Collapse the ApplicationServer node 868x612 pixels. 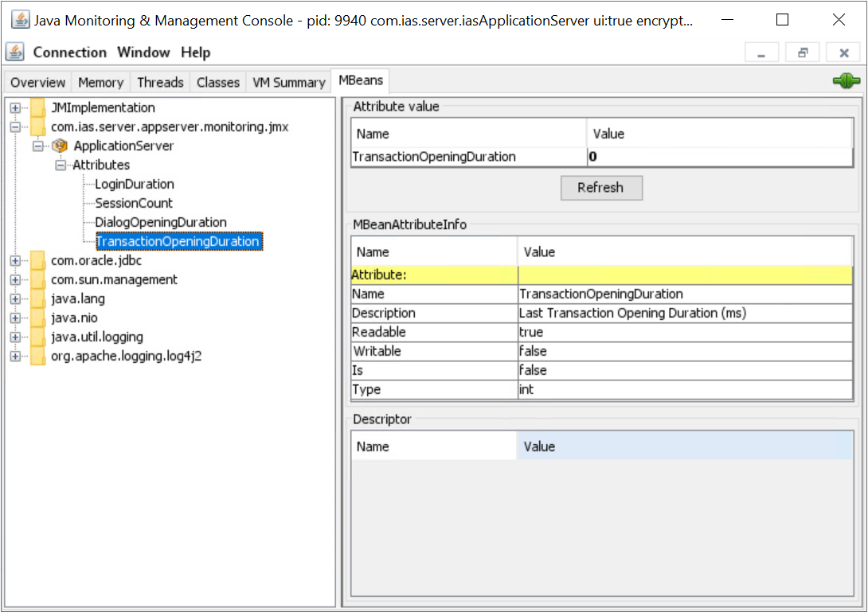[37, 146]
